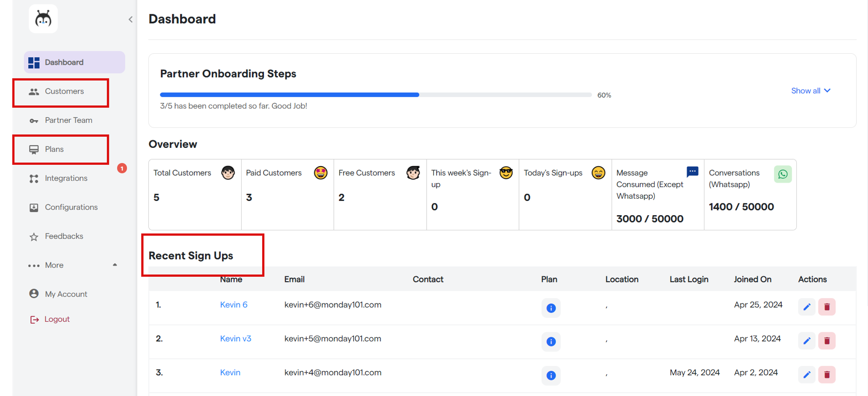The height and width of the screenshot is (396, 868).
Task: Click the Feedbacks star icon
Action: click(34, 237)
